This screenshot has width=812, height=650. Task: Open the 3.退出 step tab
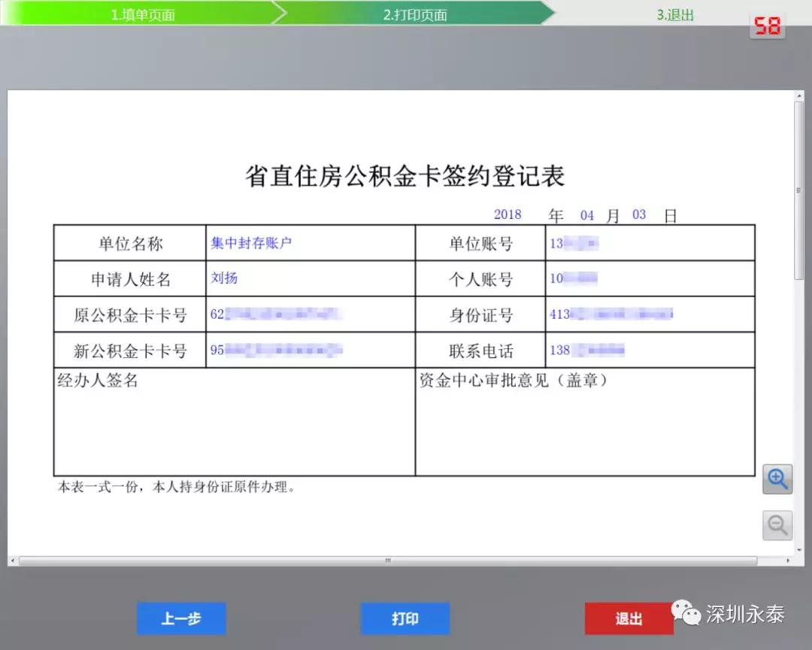point(674,13)
